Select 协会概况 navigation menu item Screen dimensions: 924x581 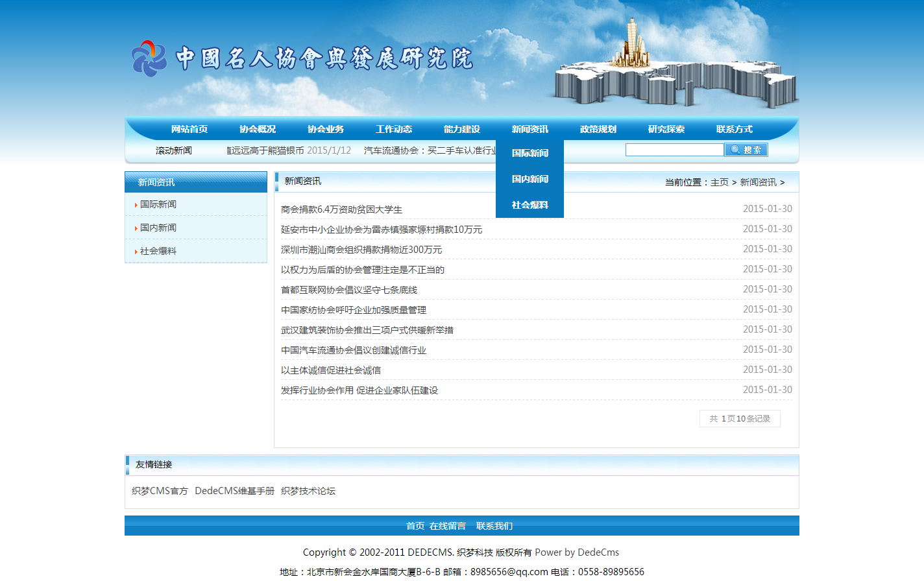coord(258,129)
